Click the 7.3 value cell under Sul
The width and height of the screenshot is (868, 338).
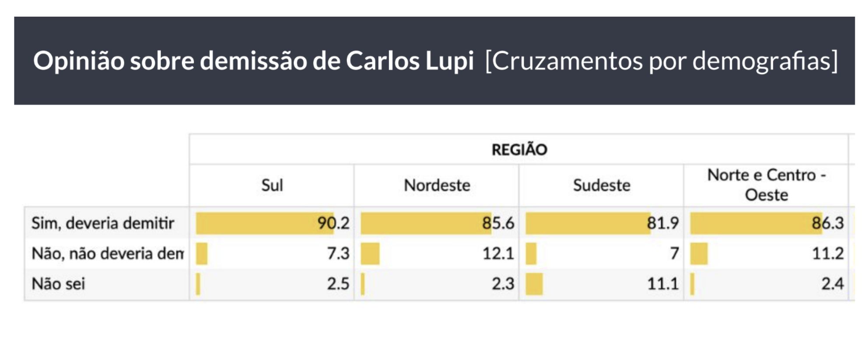point(272,253)
